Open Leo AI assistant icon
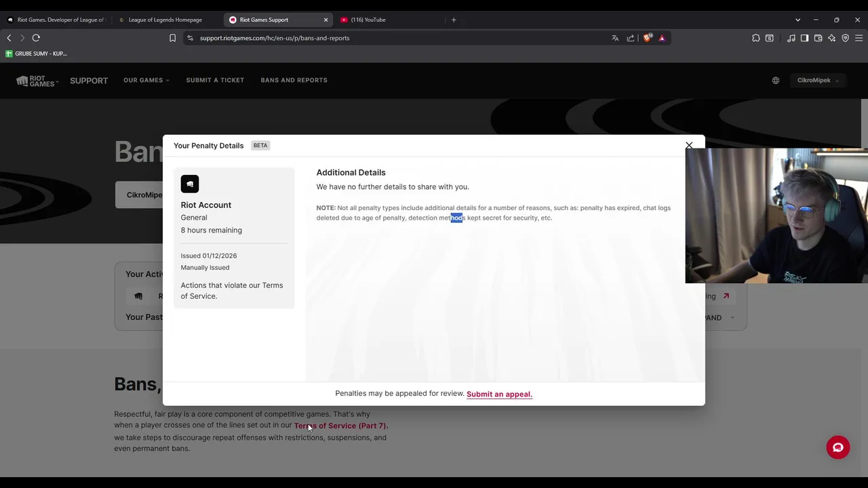This screenshot has height=488, width=868. [x=831, y=38]
